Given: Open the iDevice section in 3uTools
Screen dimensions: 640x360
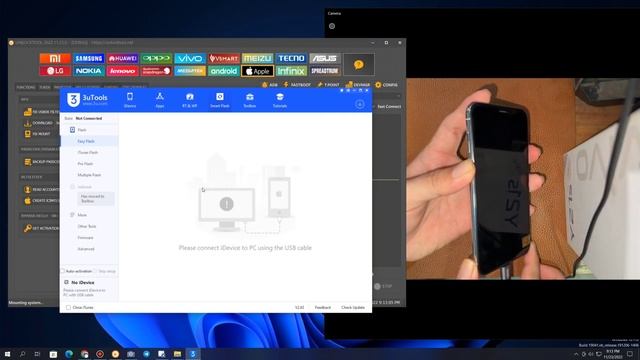Looking at the screenshot, I should coord(130,100).
